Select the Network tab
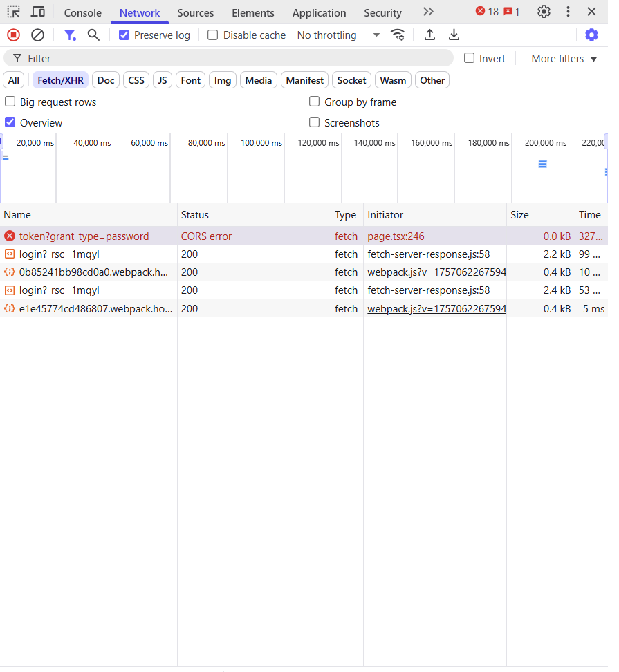 click(x=139, y=13)
